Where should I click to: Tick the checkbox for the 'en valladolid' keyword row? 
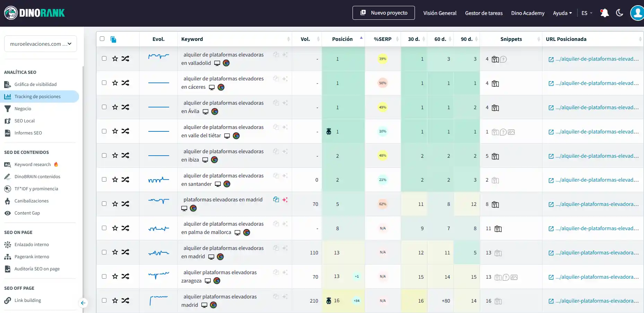click(x=104, y=59)
